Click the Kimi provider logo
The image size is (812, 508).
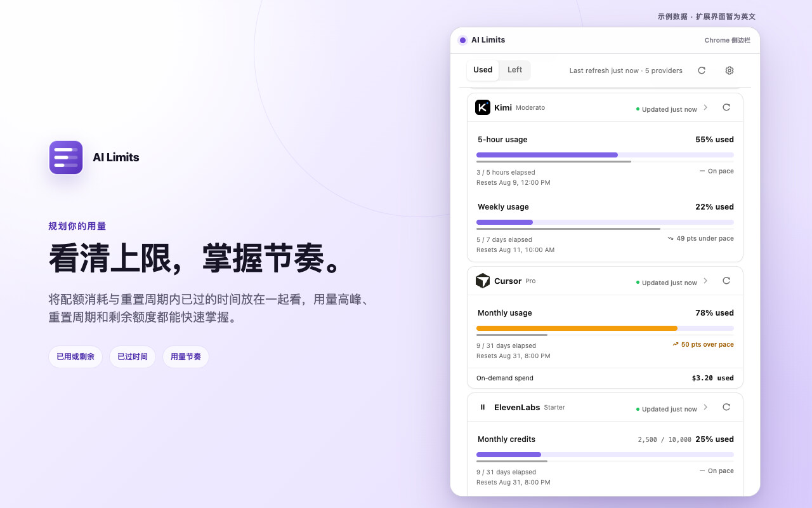click(483, 107)
